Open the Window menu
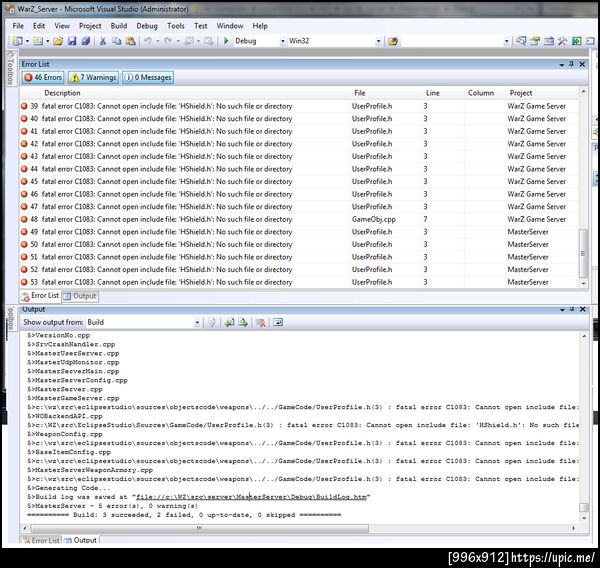 (230, 26)
